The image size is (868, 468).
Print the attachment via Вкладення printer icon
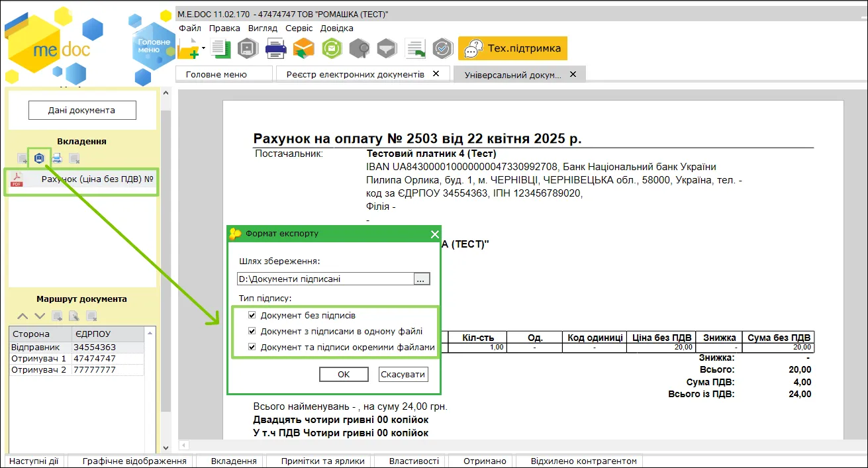57,158
